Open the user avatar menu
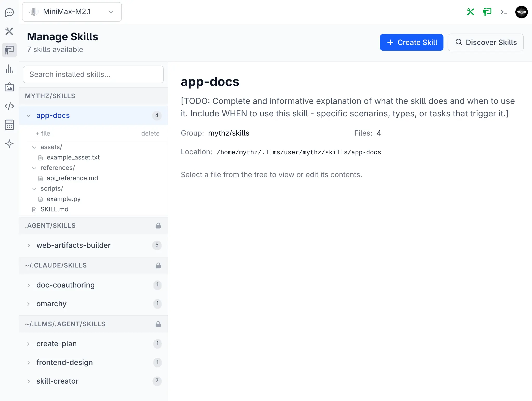Screen dimensions: 532x401 click(521, 12)
